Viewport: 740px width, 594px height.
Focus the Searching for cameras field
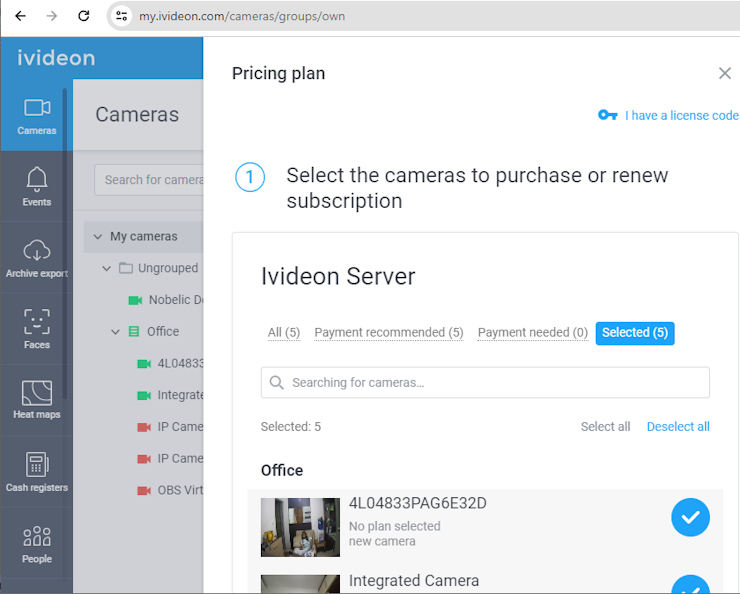485,383
